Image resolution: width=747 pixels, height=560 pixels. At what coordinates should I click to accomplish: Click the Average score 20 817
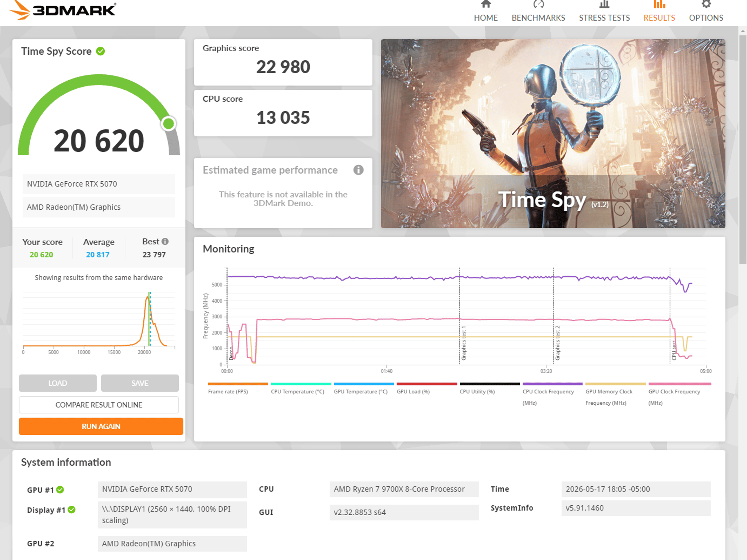pyautogui.click(x=98, y=254)
